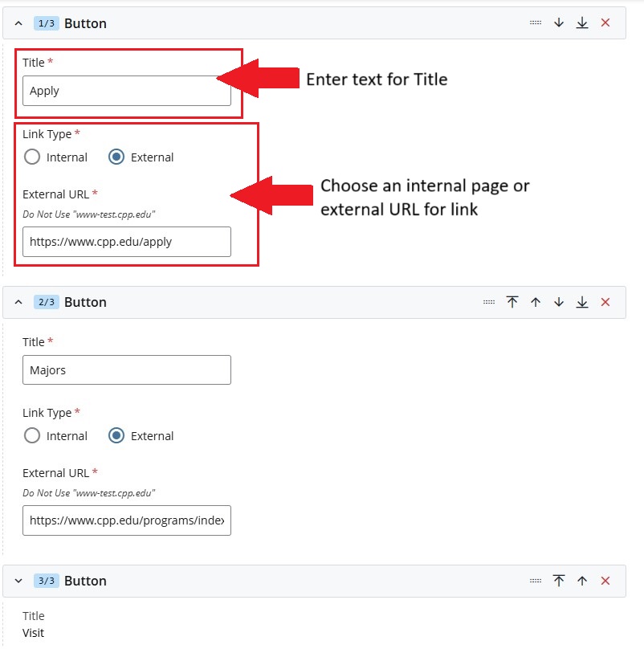Delete the 2/3 Button item

[605, 302]
